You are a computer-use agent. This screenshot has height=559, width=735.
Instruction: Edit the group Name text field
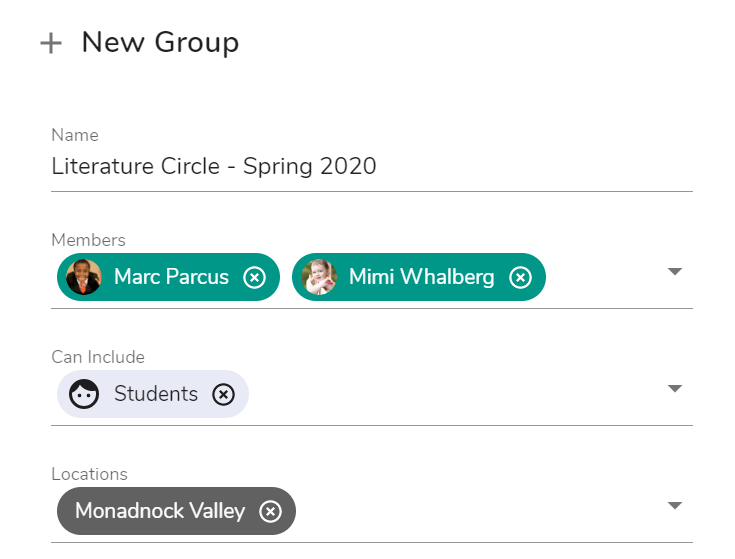(x=372, y=166)
